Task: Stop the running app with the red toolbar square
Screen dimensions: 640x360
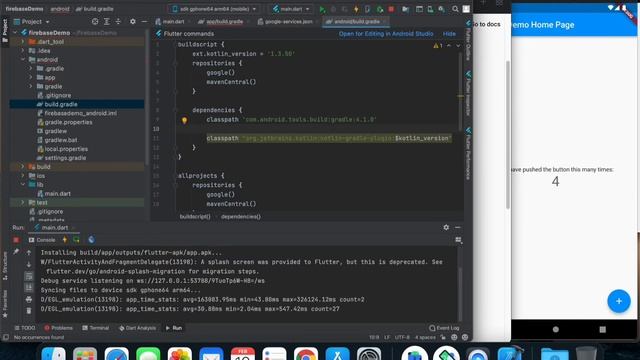Action: click(391, 9)
